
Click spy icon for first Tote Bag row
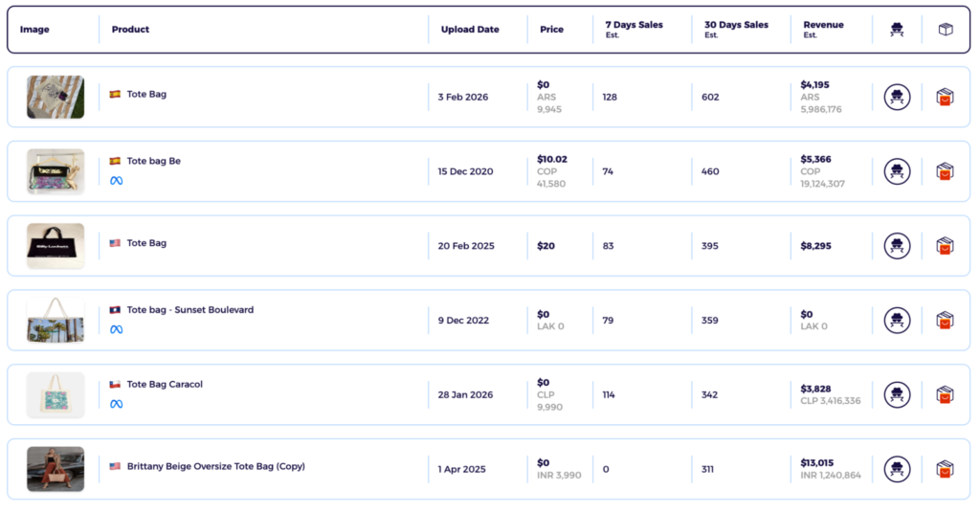coord(897,97)
